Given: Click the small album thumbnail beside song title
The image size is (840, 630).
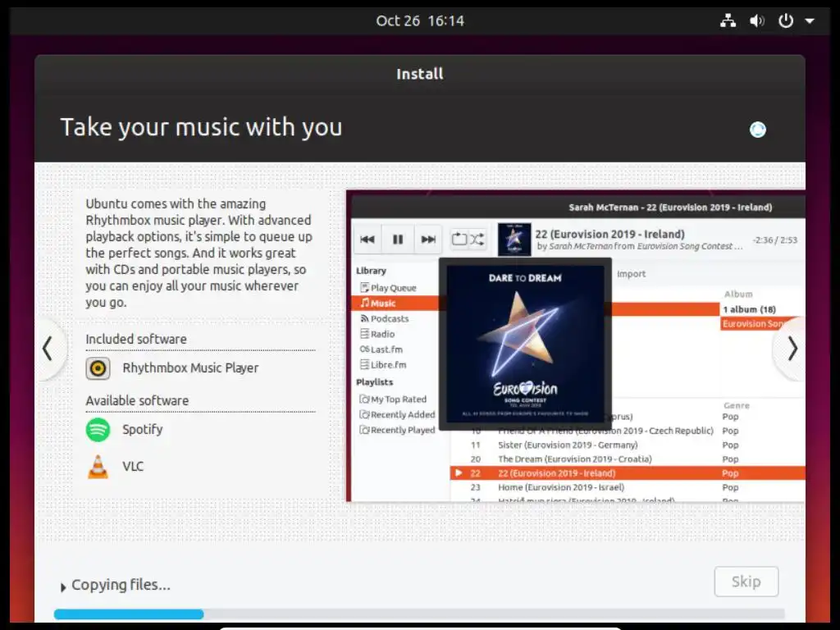Looking at the screenshot, I should pos(514,240).
